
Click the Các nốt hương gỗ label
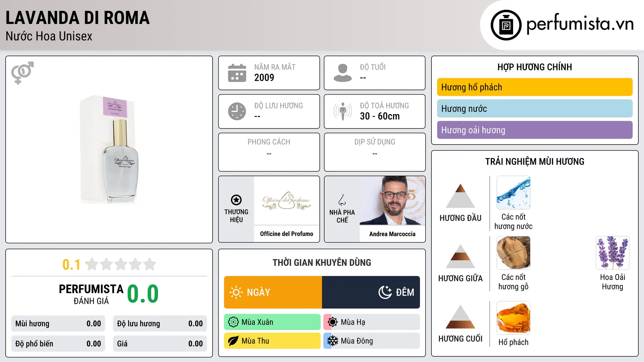coord(514,282)
